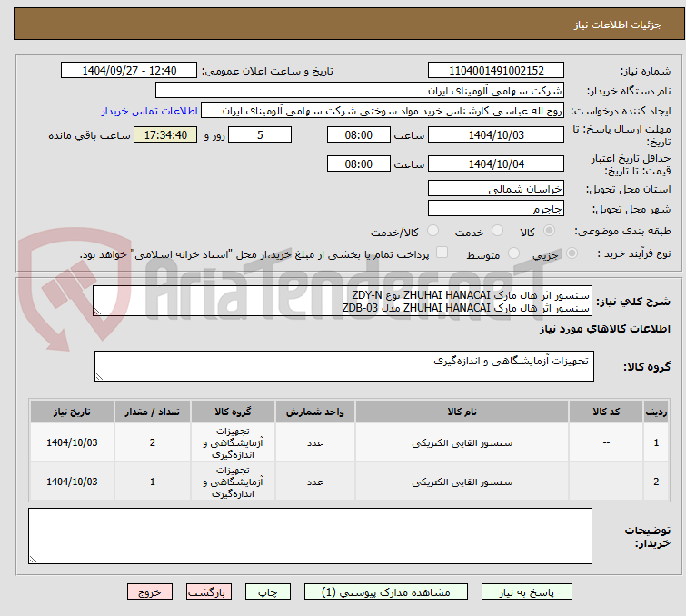Select the متوسط purchase type radio
Screen dimensions: 686x616
[513, 253]
